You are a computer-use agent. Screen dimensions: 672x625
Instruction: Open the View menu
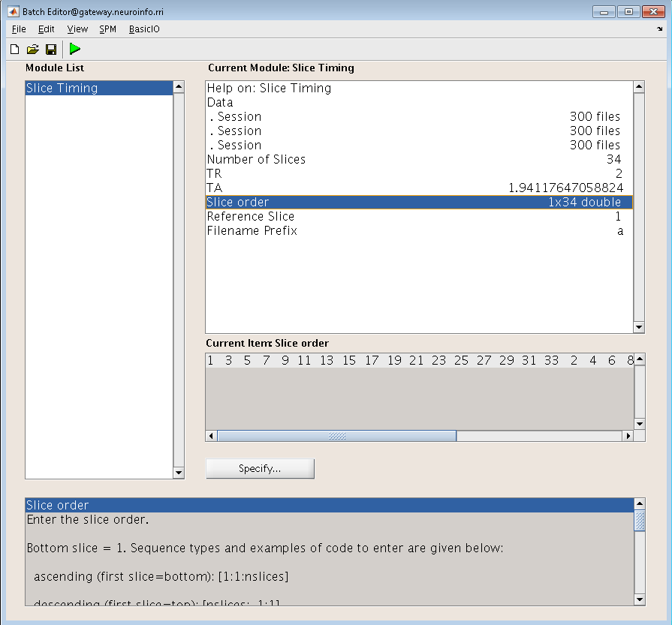click(x=77, y=29)
